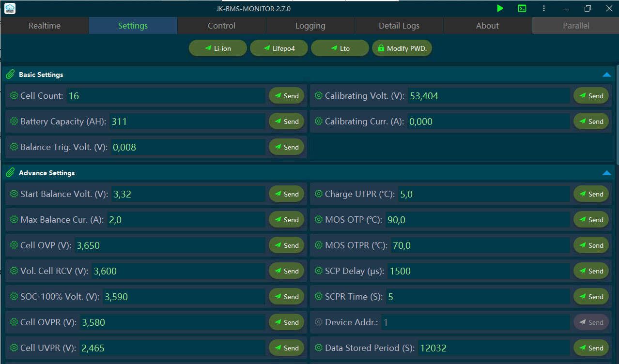Click the gear icon beside Battery Capacity (AH)

pos(14,121)
